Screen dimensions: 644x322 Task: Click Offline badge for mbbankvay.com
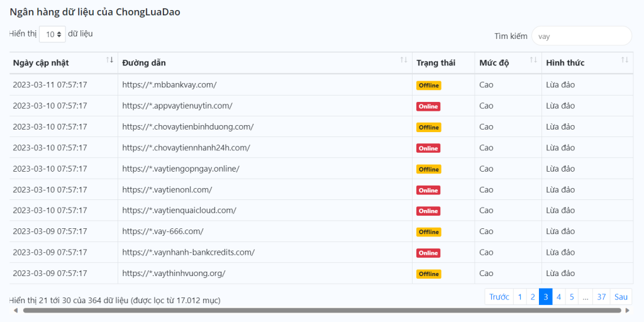pyautogui.click(x=429, y=86)
